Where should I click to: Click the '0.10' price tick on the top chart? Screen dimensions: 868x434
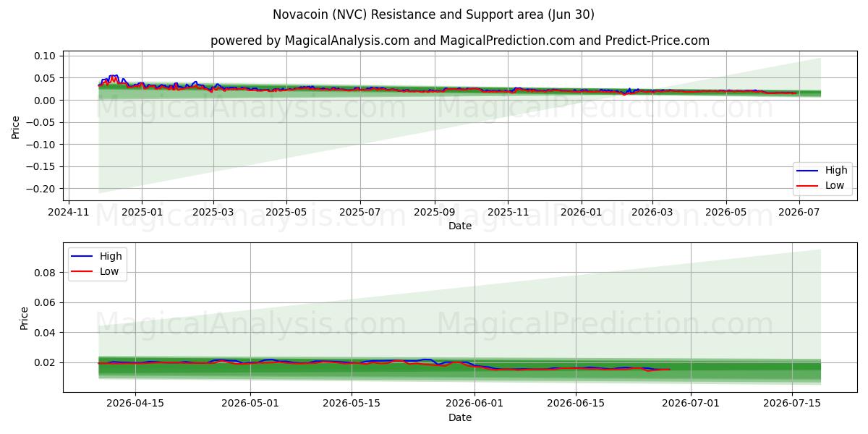(x=45, y=56)
